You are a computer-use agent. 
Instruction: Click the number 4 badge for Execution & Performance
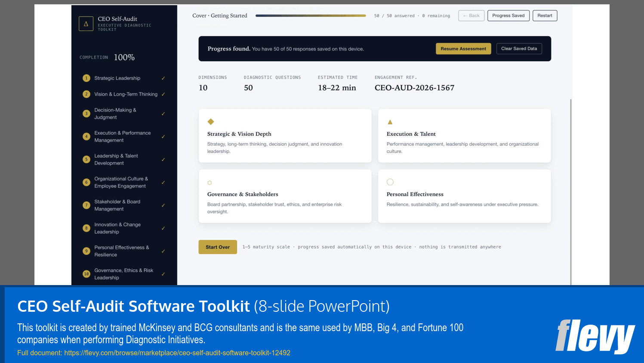86,137
